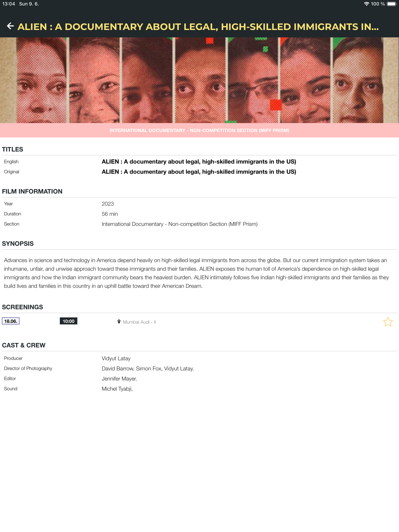The height and width of the screenshot is (532, 399).
Task: Tap the location pin icon
Action: coord(119,322)
